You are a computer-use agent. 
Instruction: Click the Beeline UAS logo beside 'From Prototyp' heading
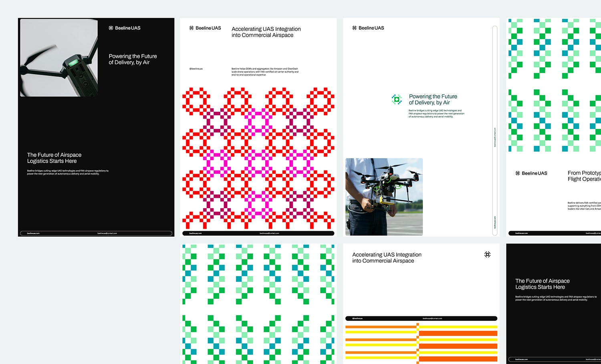point(531,173)
